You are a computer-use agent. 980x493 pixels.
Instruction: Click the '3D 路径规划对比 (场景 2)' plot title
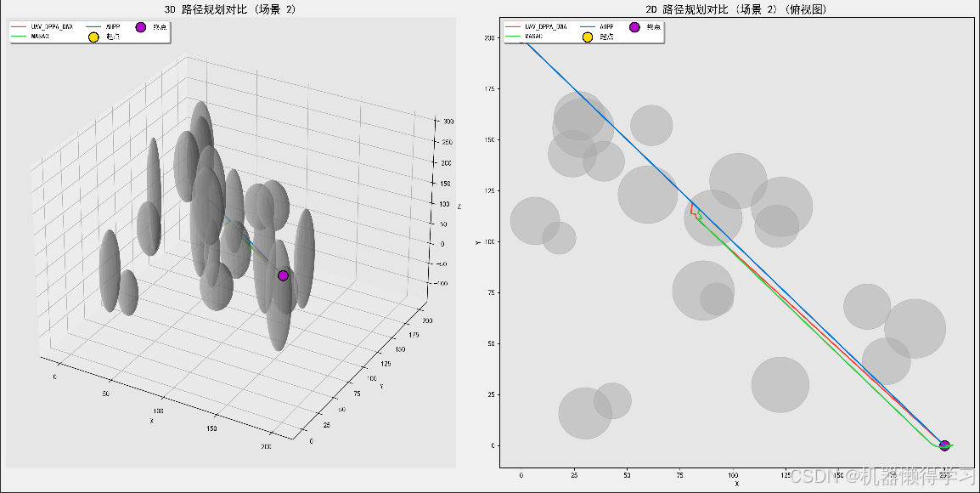230,9
